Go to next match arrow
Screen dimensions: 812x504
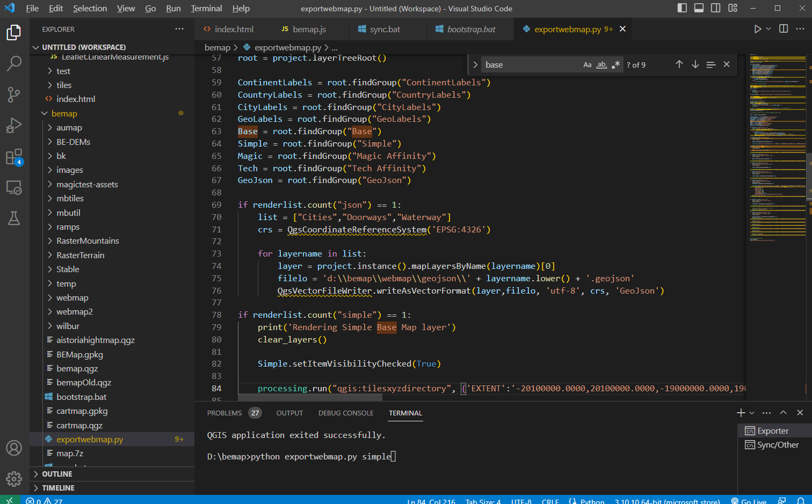pyautogui.click(x=695, y=64)
